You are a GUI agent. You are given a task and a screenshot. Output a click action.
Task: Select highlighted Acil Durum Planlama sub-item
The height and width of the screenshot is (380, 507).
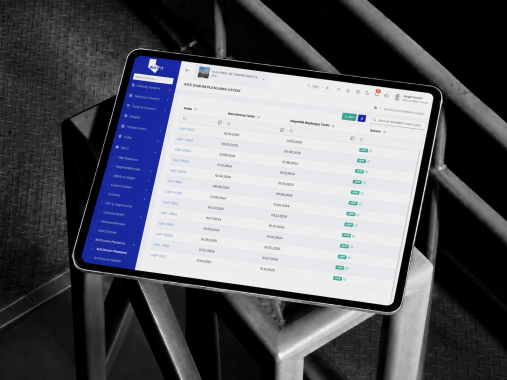tap(112, 251)
